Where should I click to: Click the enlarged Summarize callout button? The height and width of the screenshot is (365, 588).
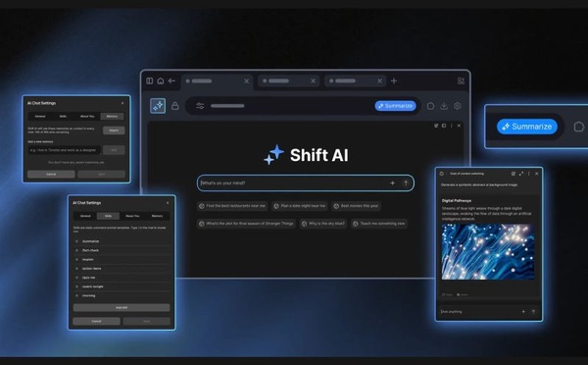click(527, 127)
